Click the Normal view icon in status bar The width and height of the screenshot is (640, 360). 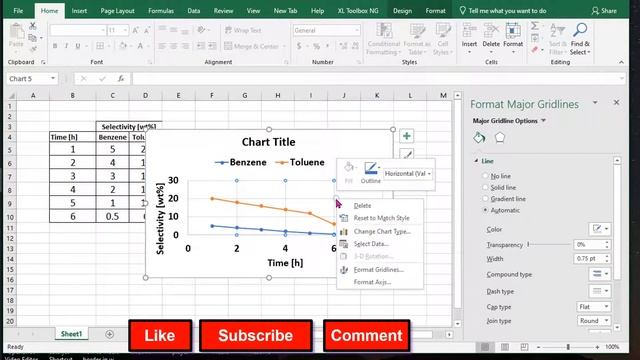click(485, 347)
